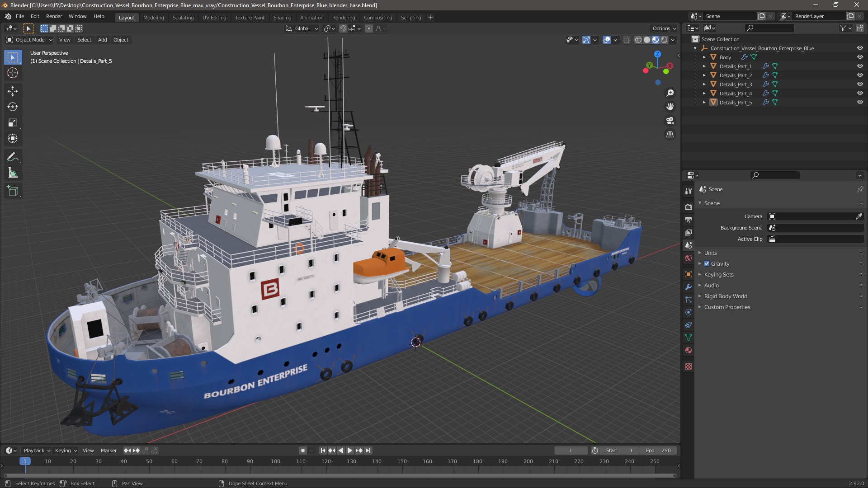Open the viewport Options dropdown
This screenshot has height=488, width=868.
click(x=664, y=28)
